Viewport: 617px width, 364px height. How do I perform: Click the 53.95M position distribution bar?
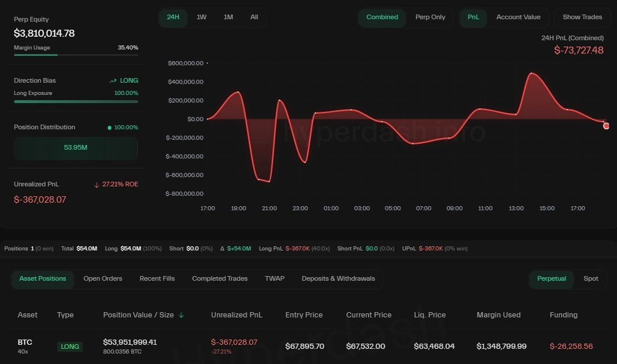click(76, 148)
